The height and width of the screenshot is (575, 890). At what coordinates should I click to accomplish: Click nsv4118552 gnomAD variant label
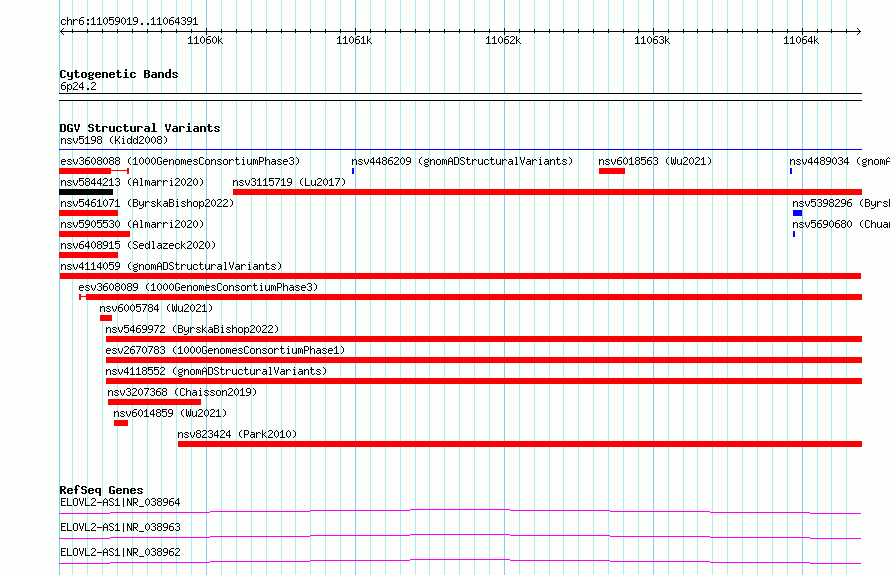pyautogui.click(x=216, y=371)
